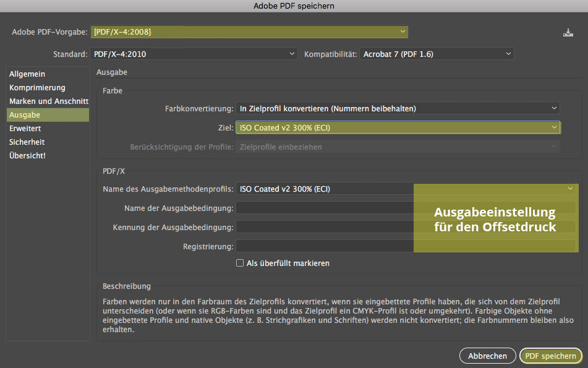Screen dimensions: 588x368
Task: Open the Adobe PDF-Vorgabe dropdown
Action: (249, 32)
